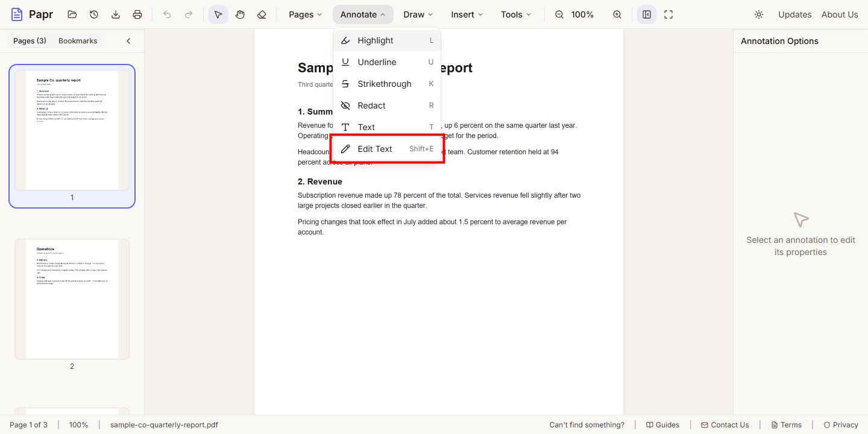Image resolution: width=868 pixels, height=434 pixels.
Task: Redo the last action
Action: tap(189, 14)
